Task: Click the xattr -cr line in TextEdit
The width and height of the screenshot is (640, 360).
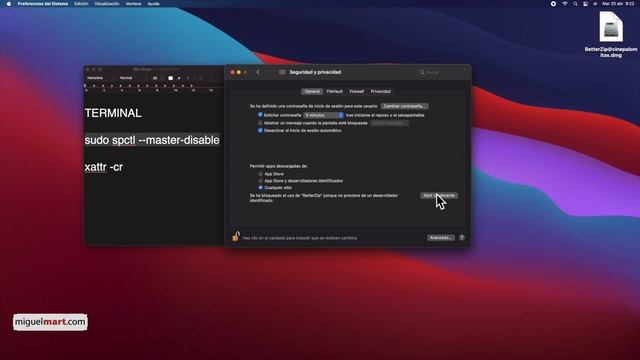Action: pyautogui.click(x=104, y=167)
